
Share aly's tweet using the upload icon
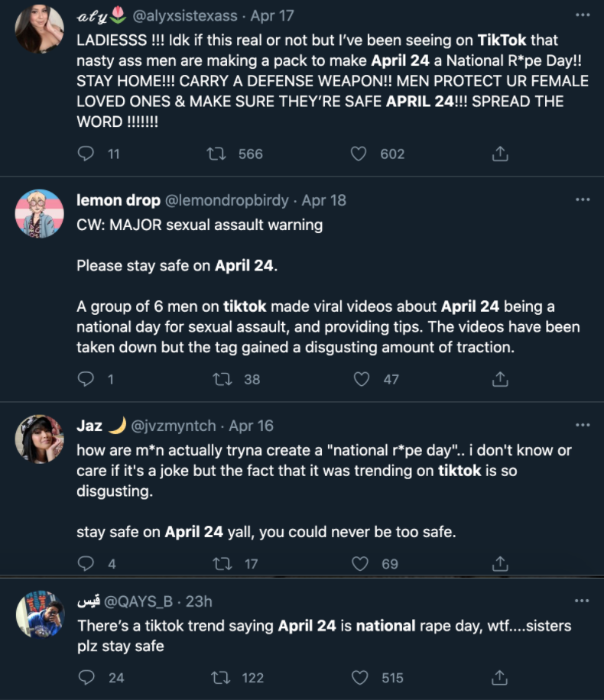[500, 154]
